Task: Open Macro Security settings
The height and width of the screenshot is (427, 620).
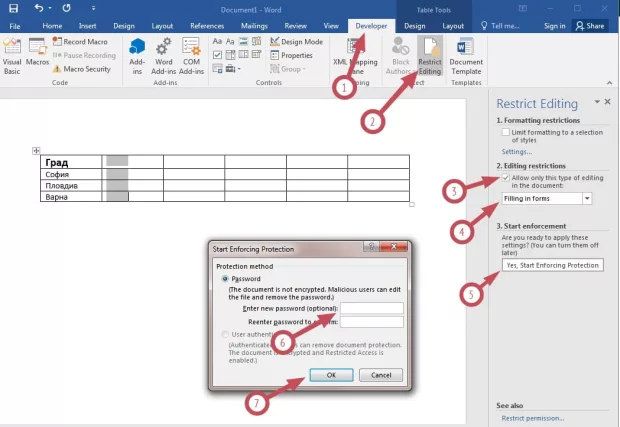Action: pyautogui.click(x=82, y=69)
